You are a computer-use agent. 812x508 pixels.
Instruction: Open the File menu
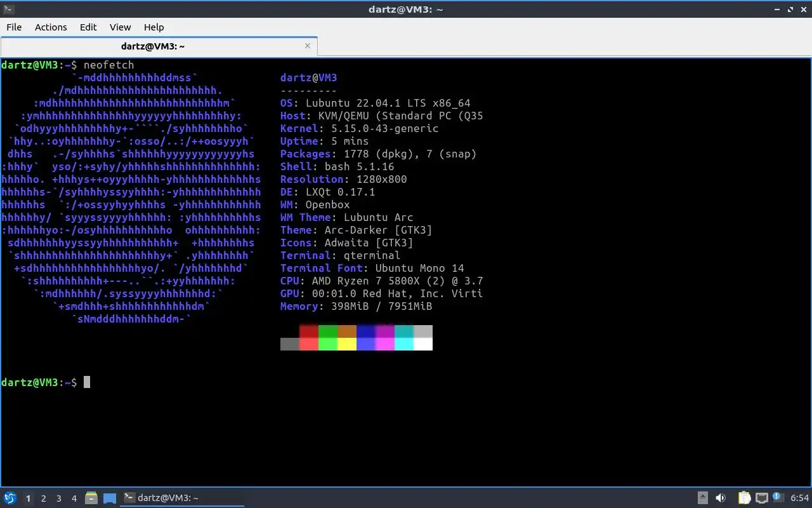click(14, 27)
